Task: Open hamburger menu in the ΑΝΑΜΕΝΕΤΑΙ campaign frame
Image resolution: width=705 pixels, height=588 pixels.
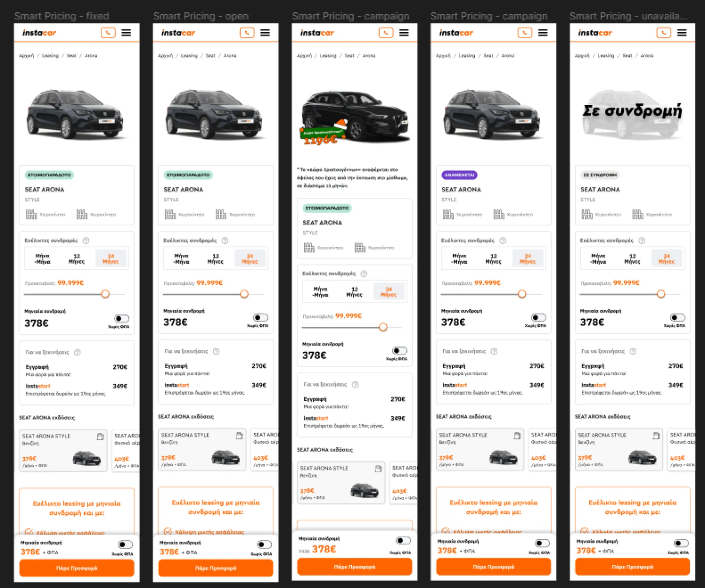Action: pos(543,33)
